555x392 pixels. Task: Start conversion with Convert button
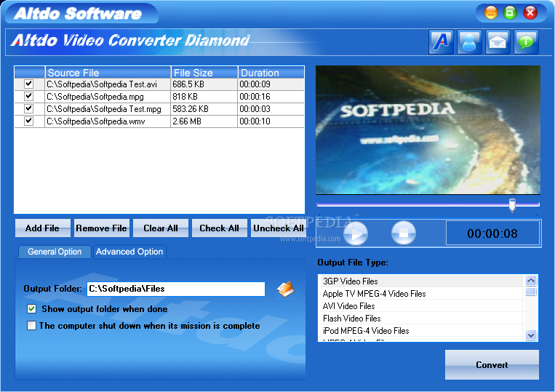[492, 365]
